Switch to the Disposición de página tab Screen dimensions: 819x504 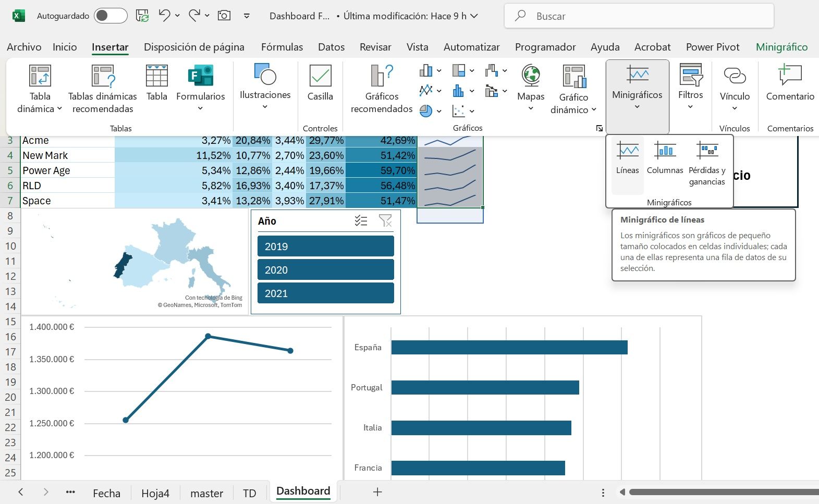pyautogui.click(x=194, y=47)
